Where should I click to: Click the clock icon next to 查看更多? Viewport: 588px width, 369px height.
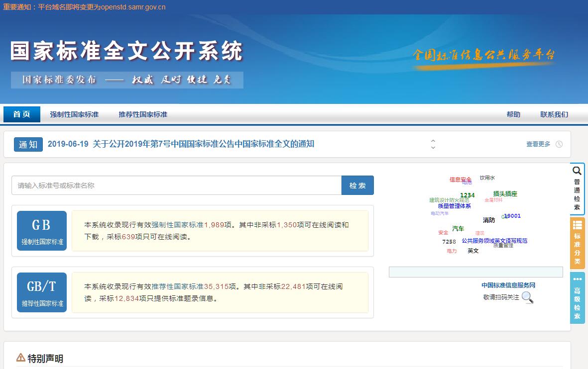pyautogui.click(x=559, y=144)
